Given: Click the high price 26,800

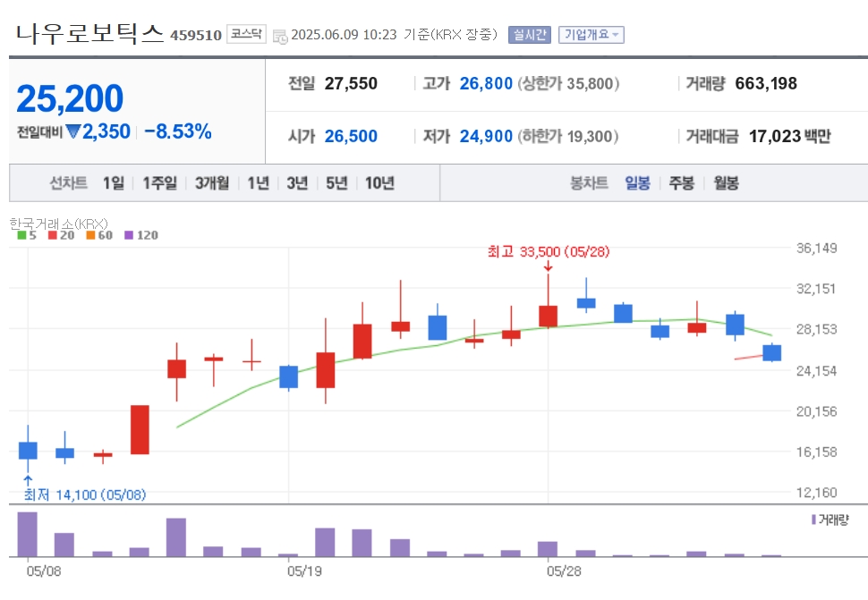Looking at the screenshot, I should (486, 83).
